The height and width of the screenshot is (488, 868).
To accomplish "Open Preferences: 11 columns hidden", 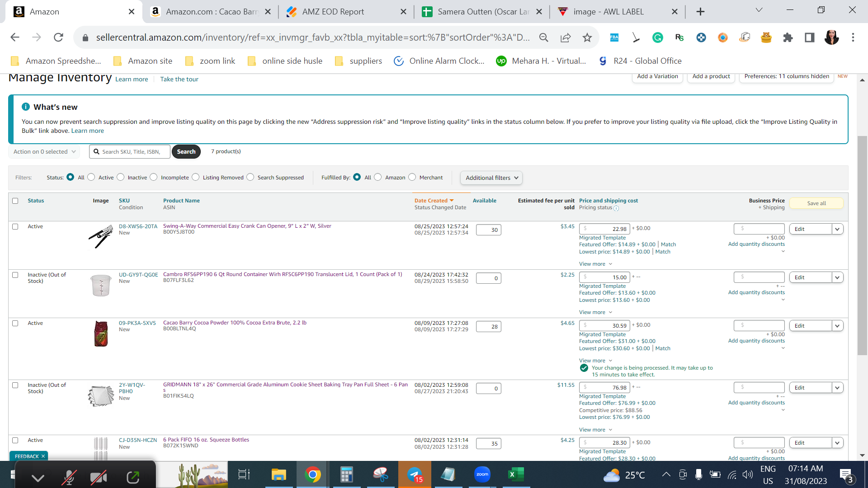I will tap(787, 77).
